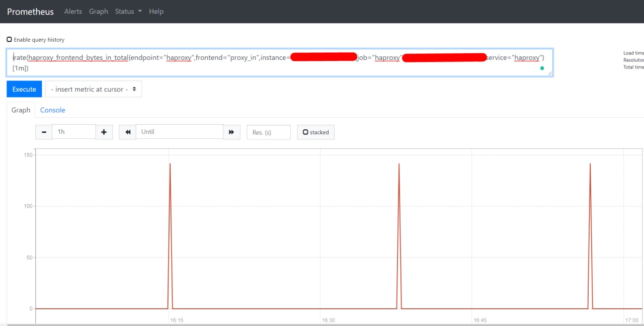Click the 100 y-axis label
The image size is (644, 326).
[x=28, y=206]
